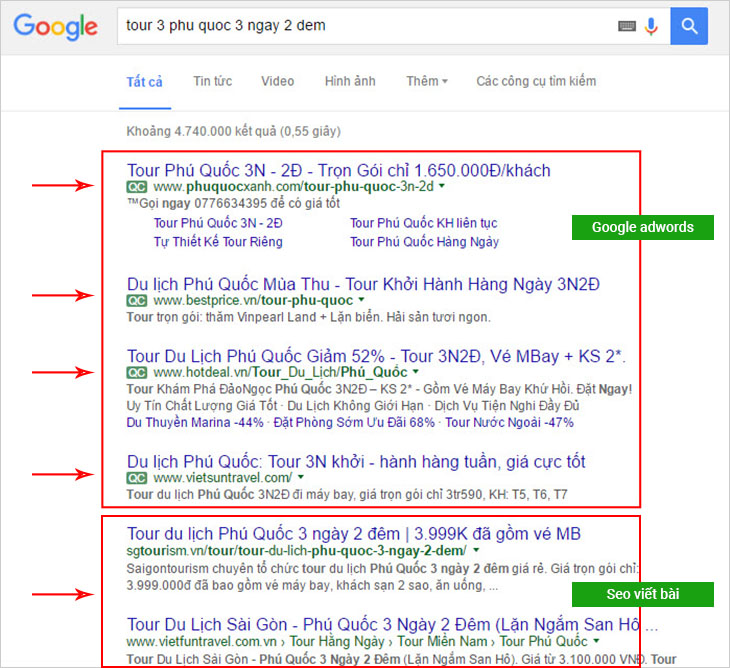The width and height of the screenshot is (730, 668).
Task: Open sitelink Tour Phú Quốc KH liên tục
Action: tap(424, 223)
